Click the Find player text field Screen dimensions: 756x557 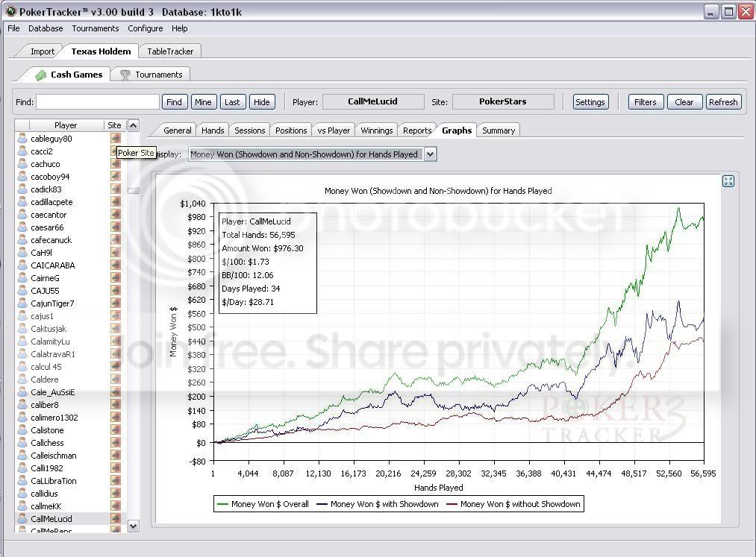click(98, 101)
